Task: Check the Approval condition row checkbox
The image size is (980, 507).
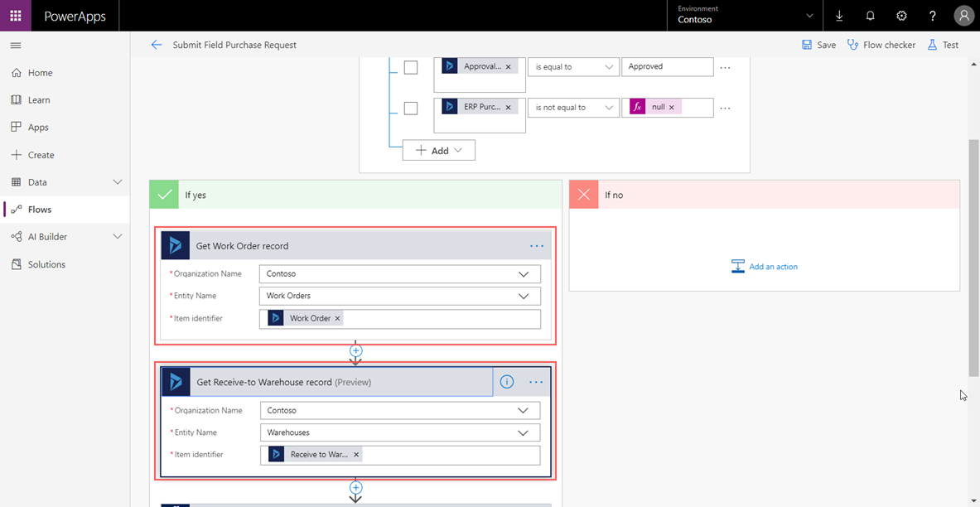Action: click(411, 67)
